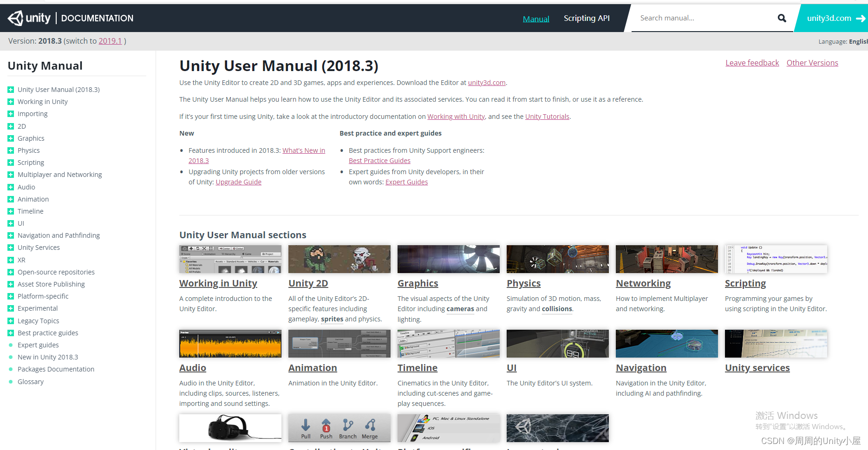Click the Scripting code thumbnail
The image size is (868, 450).
pos(776,259)
